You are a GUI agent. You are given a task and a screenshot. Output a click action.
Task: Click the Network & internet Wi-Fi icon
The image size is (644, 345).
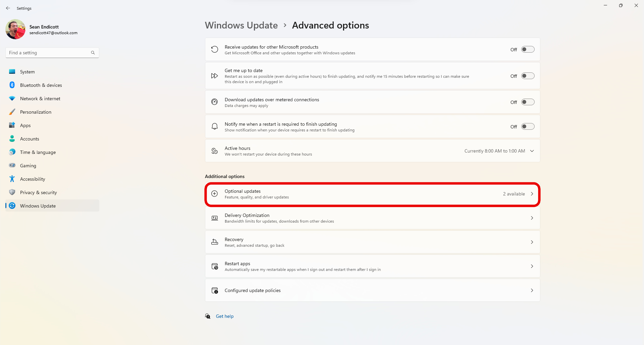point(12,99)
